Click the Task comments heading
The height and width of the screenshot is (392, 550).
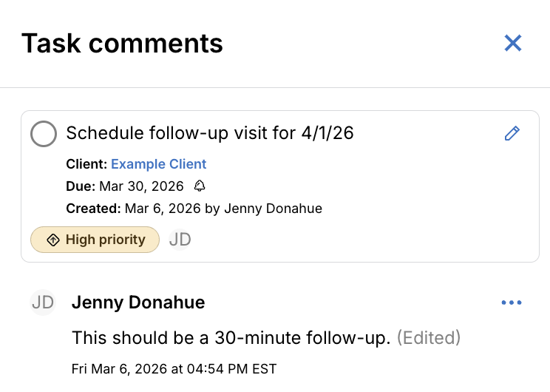[122, 44]
